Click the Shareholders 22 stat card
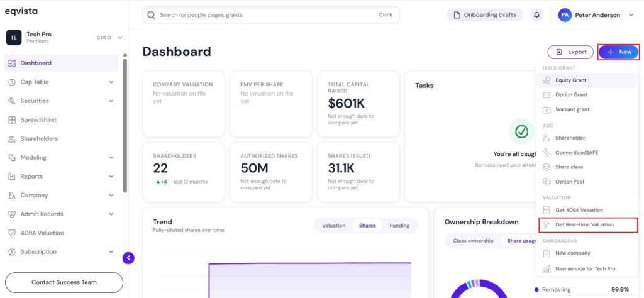 pyautogui.click(x=183, y=172)
